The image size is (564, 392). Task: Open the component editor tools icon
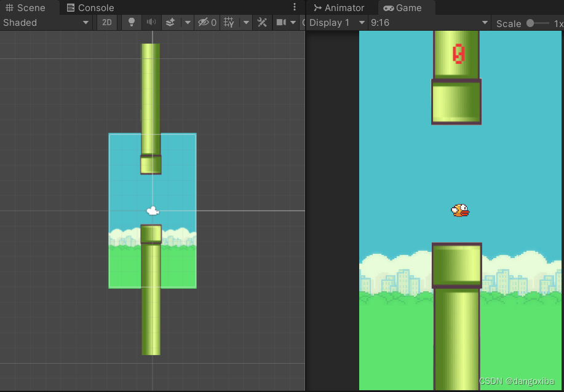pos(262,23)
